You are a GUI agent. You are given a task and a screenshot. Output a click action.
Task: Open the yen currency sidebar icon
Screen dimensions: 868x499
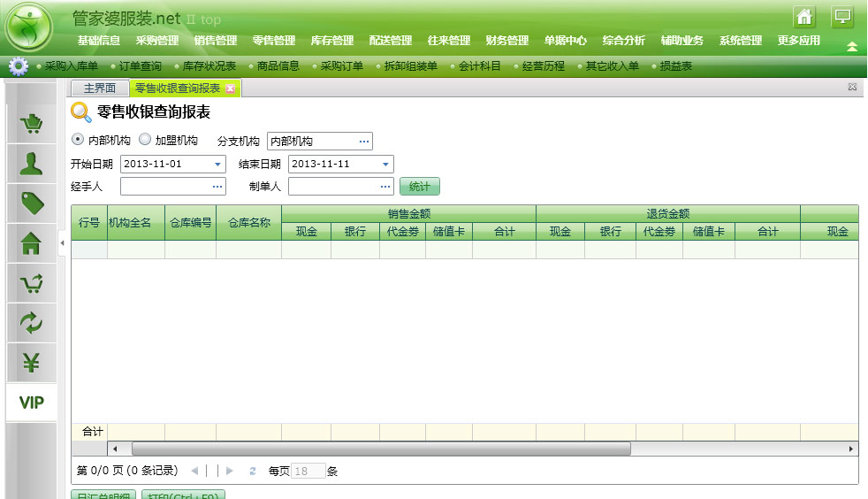point(31,363)
